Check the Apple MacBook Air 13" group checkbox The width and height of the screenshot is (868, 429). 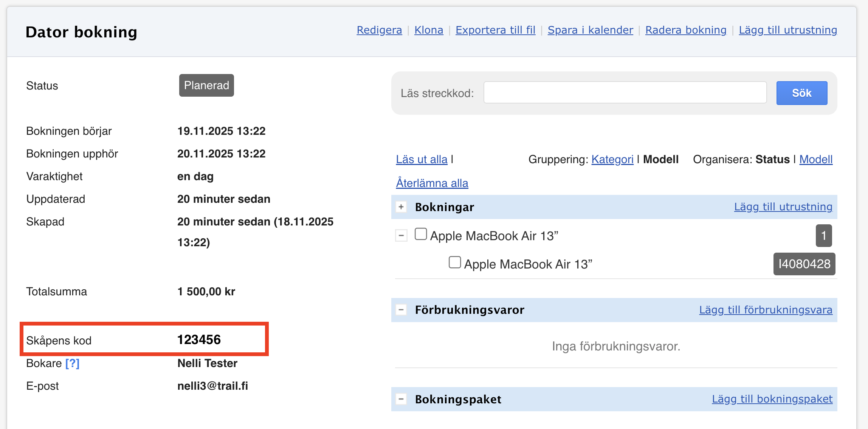[x=421, y=234]
